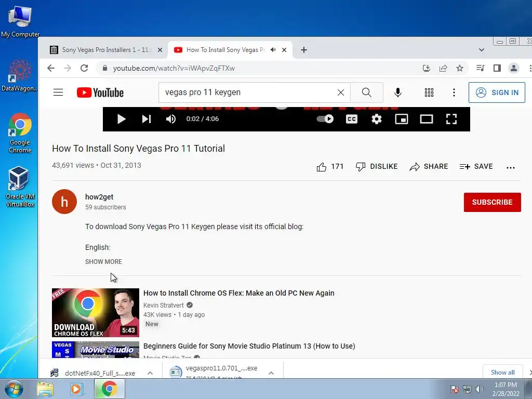Turn on closed captions
This screenshot has height=399, width=532.
352,119
